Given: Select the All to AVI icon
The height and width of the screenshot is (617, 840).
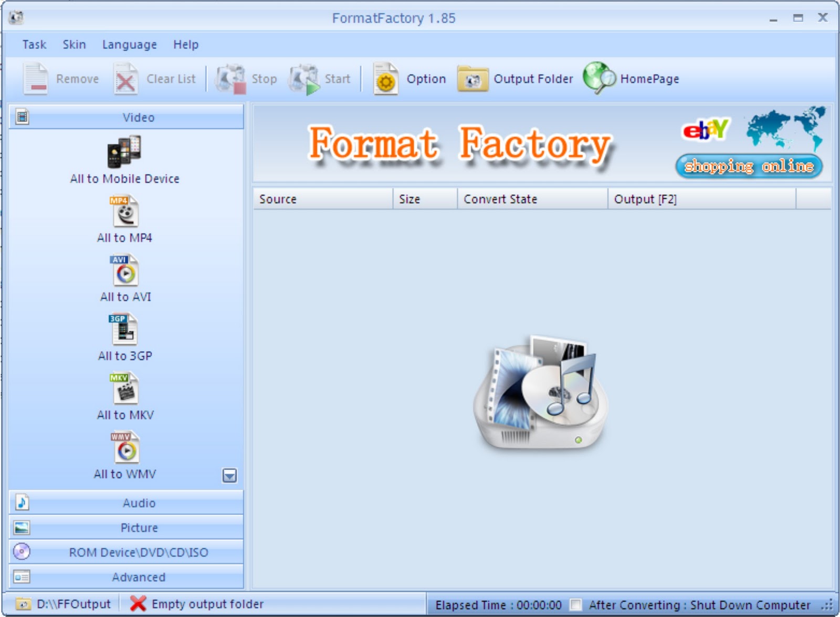Looking at the screenshot, I should pyautogui.click(x=124, y=270).
